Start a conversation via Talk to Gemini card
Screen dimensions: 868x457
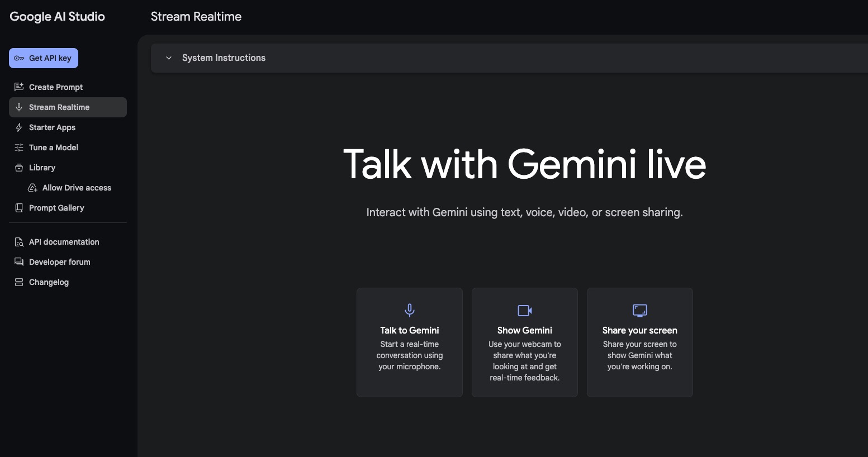point(410,342)
